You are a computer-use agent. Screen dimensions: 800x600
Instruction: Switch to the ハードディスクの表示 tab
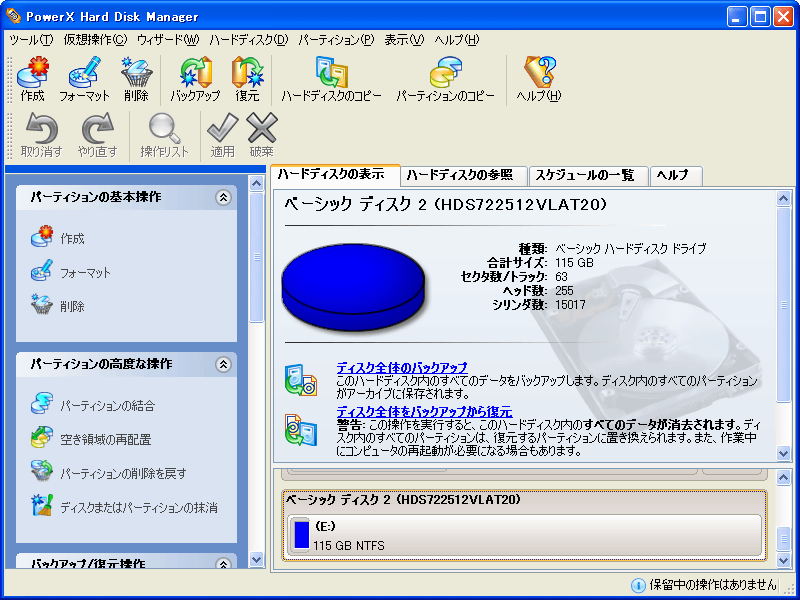click(335, 175)
